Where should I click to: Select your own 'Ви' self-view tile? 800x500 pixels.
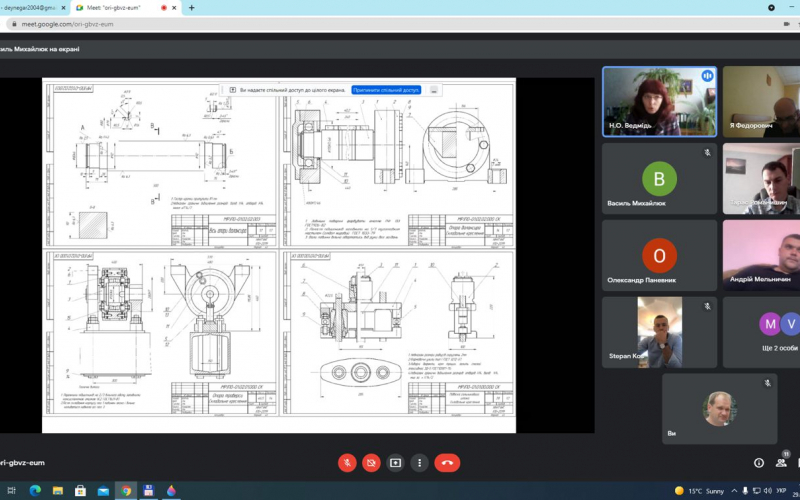tap(719, 409)
